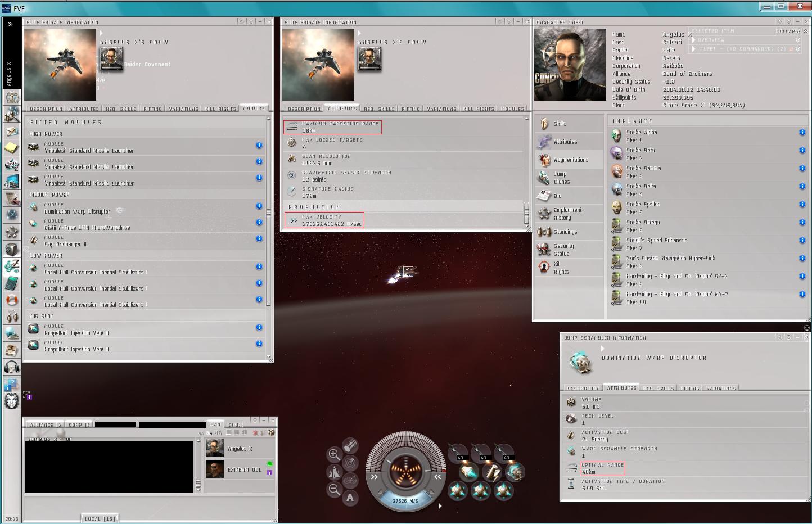Click the white triangle under the HUD speed bar
This screenshot has height=524, width=812.
440,506
